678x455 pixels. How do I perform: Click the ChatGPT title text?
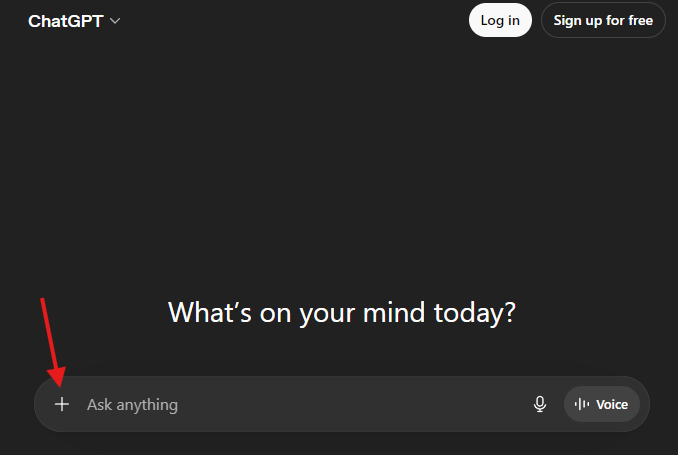tap(65, 21)
